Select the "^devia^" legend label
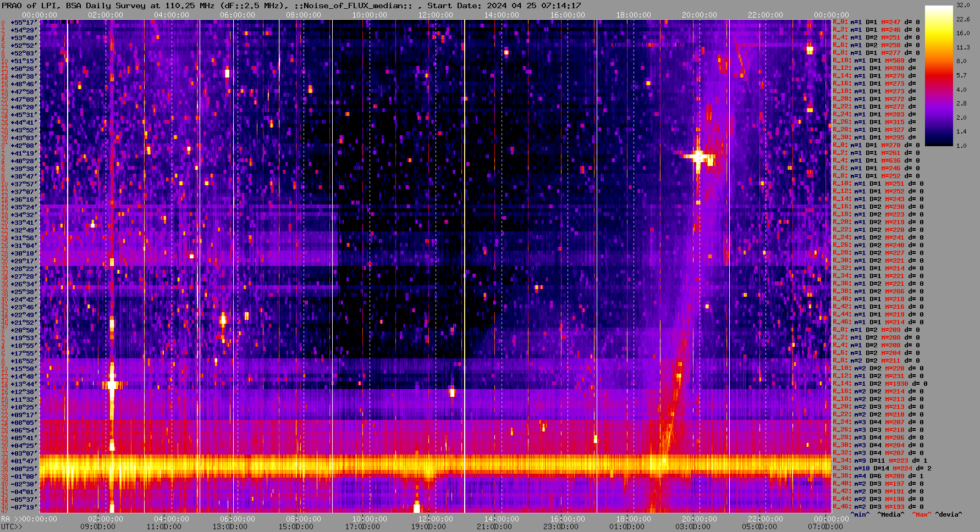The width and height of the screenshot is (980, 532). coord(949,514)
